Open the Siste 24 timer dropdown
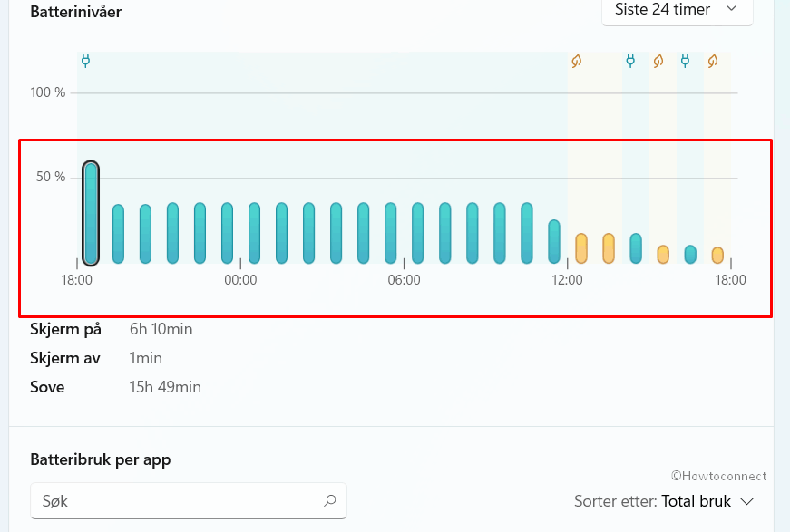The height and width of the screenshot is (532, 790). 677,9
